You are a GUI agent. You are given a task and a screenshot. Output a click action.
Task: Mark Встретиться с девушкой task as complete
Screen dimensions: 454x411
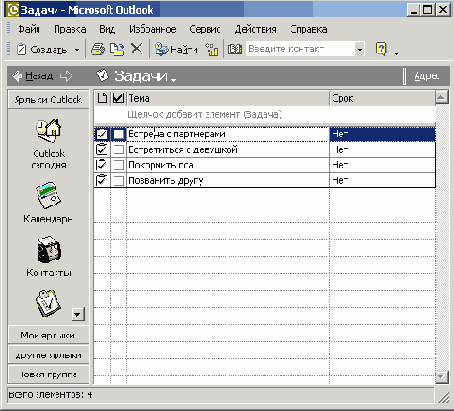(119, 149)
